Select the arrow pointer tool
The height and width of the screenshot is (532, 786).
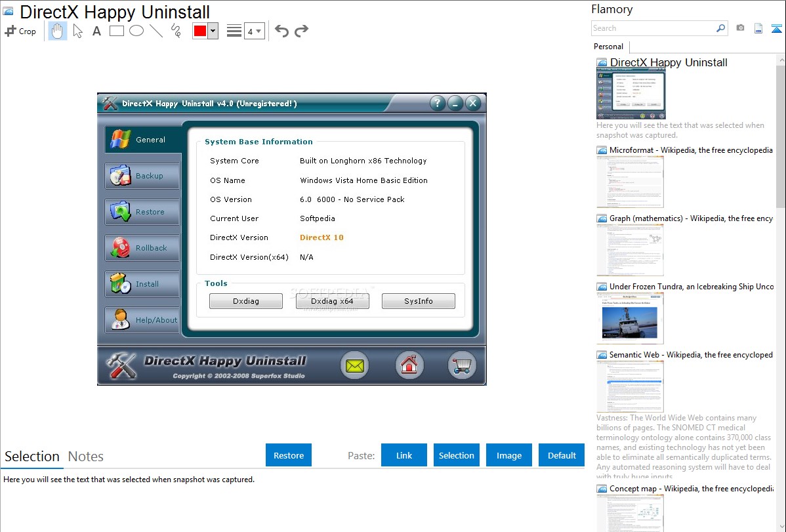click(x=77, y=31)
